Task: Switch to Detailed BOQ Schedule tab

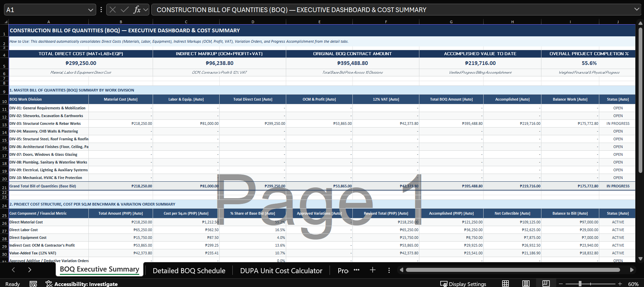Action: pos(189,271)
